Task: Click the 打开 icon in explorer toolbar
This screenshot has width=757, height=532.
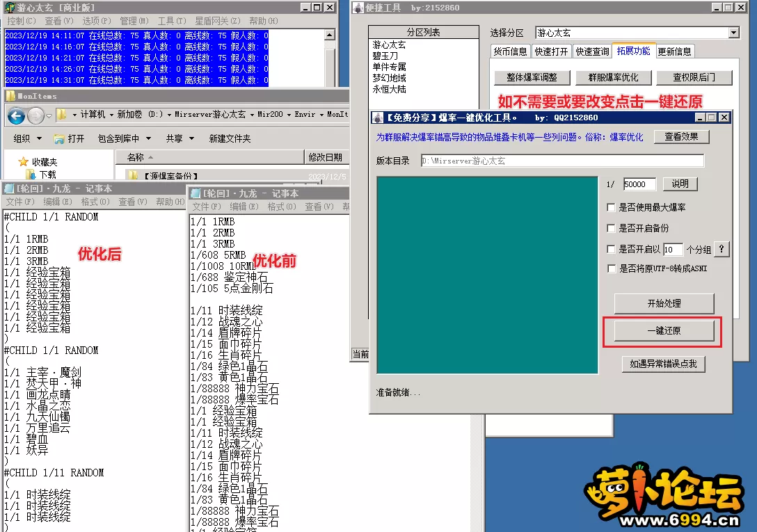Action: [59, 139]
